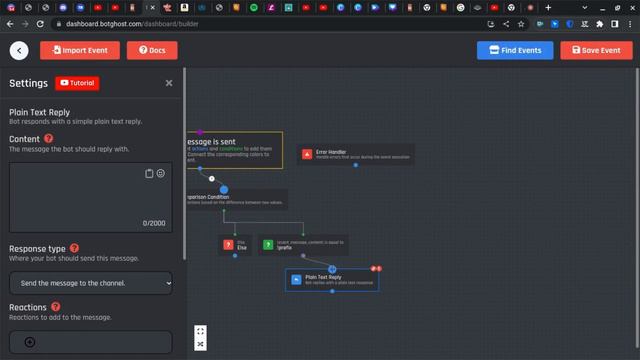The image size is (640, 360).
Task: Navigate back in browser history
Action: (x=10, y=24)
